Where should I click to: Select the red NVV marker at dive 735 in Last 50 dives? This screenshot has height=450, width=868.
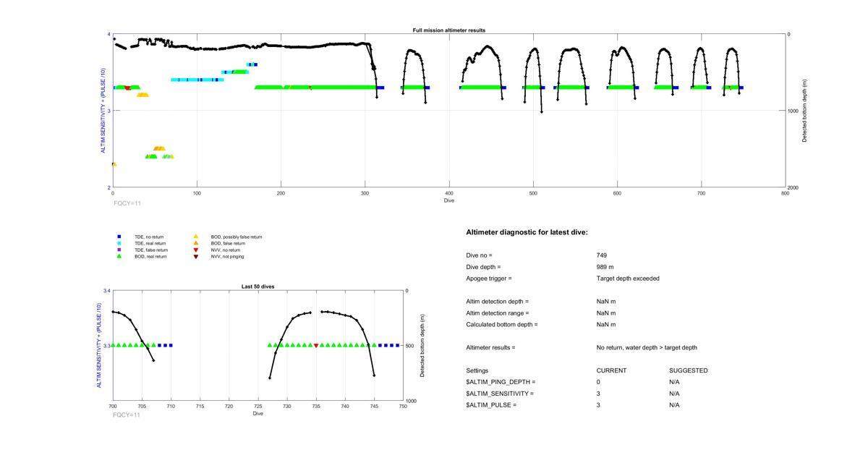click(x=316, y=346)
